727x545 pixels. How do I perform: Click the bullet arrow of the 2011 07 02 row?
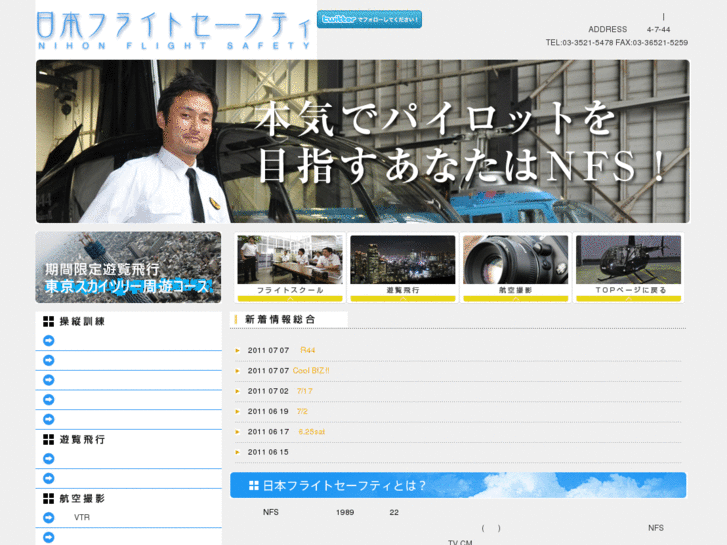click(237, 391)
